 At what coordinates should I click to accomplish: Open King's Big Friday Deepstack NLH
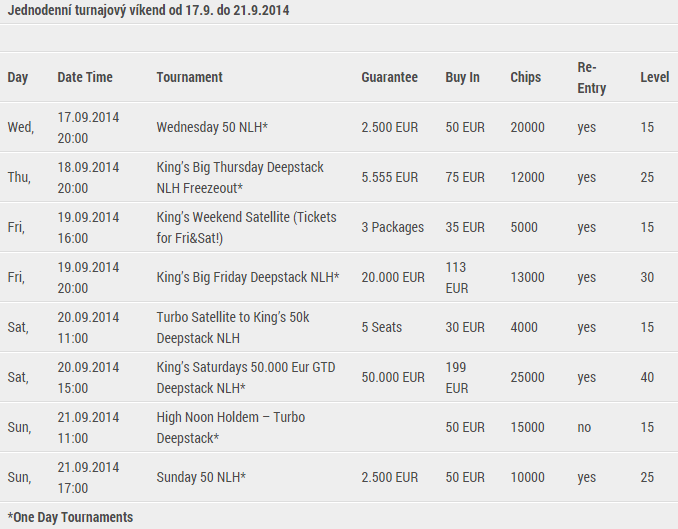coord(248,277)
